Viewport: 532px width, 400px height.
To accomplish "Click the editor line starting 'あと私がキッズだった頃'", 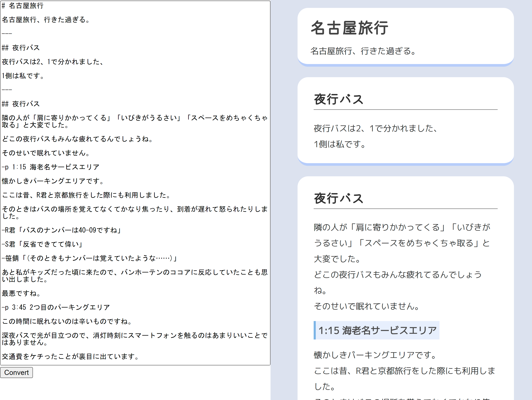I will click(x=135, y=276).
